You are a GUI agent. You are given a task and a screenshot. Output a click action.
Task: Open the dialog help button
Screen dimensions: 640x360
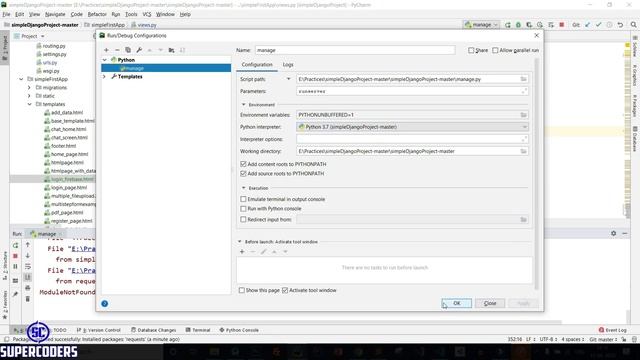[104, 303]
